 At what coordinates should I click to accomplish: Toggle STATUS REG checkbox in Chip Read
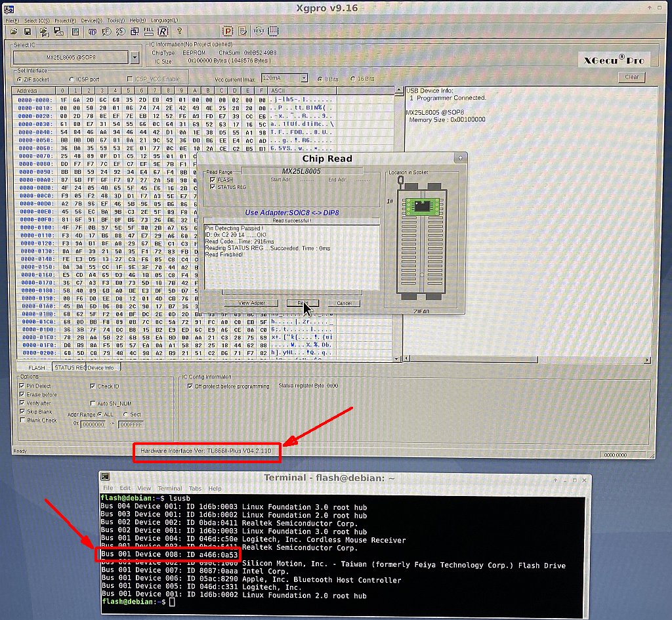click(212, 187)
